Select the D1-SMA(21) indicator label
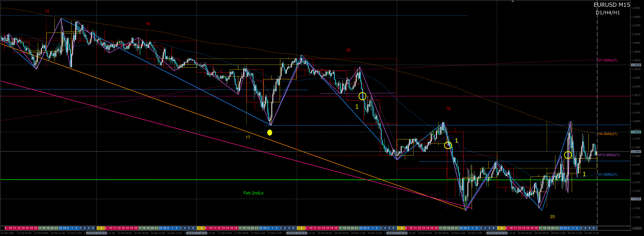Image resolution: width=644 pixels, height=236 pixels. (607, 60)
